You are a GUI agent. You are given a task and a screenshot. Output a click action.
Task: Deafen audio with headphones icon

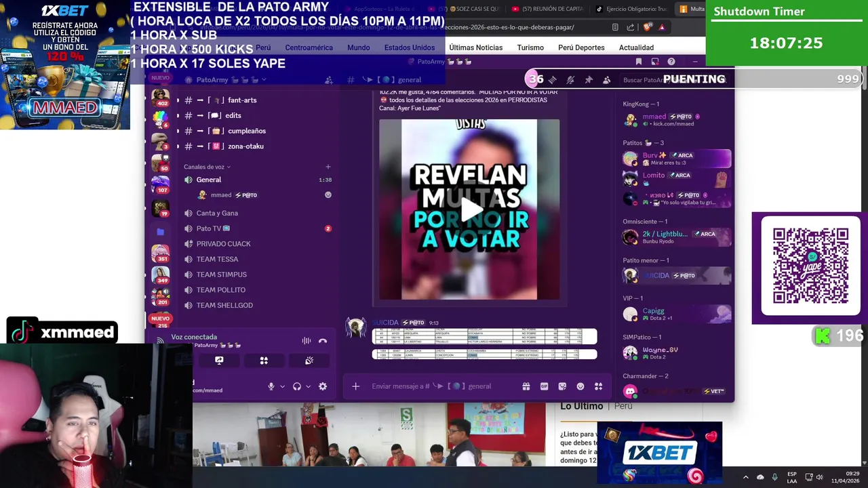pos(297,386)
